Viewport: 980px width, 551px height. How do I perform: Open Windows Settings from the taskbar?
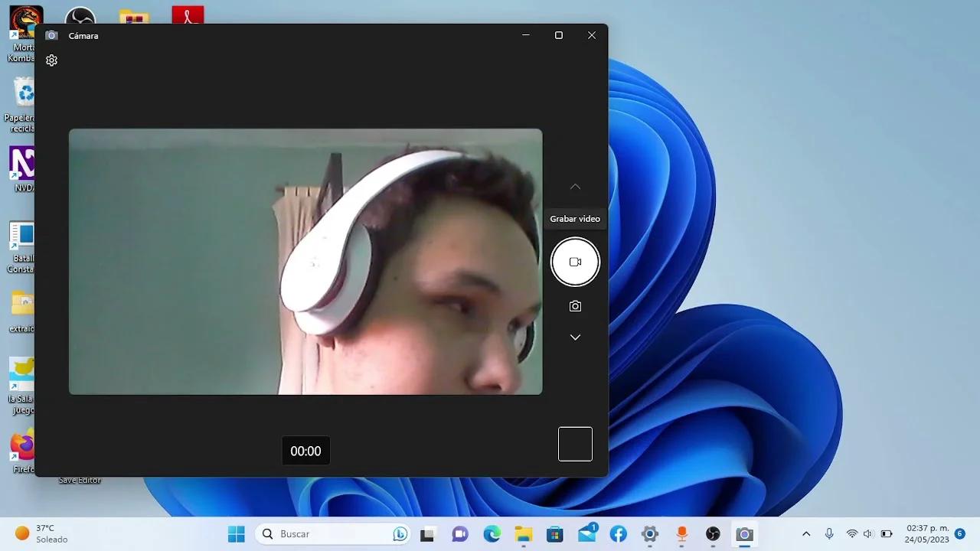(648, 533)
